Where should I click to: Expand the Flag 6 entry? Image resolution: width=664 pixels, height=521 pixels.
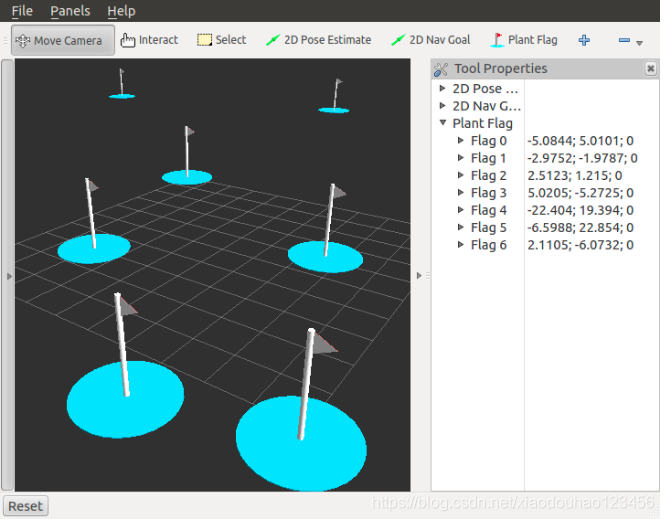coord(461,245)
